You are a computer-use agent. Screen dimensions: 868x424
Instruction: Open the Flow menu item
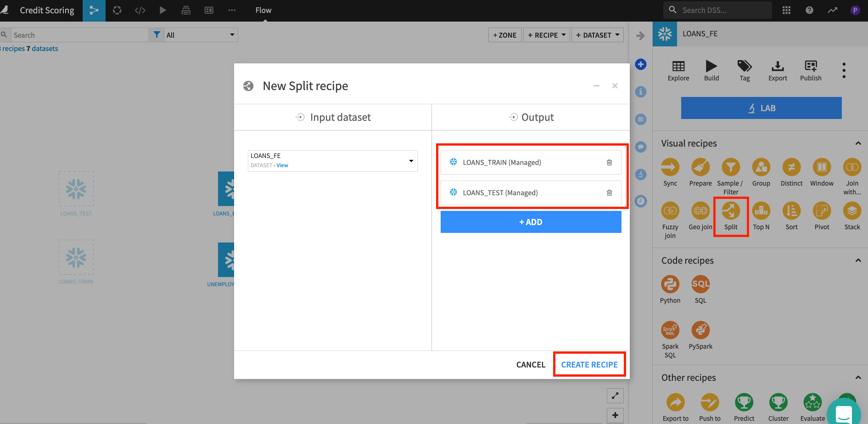(263, 10)
